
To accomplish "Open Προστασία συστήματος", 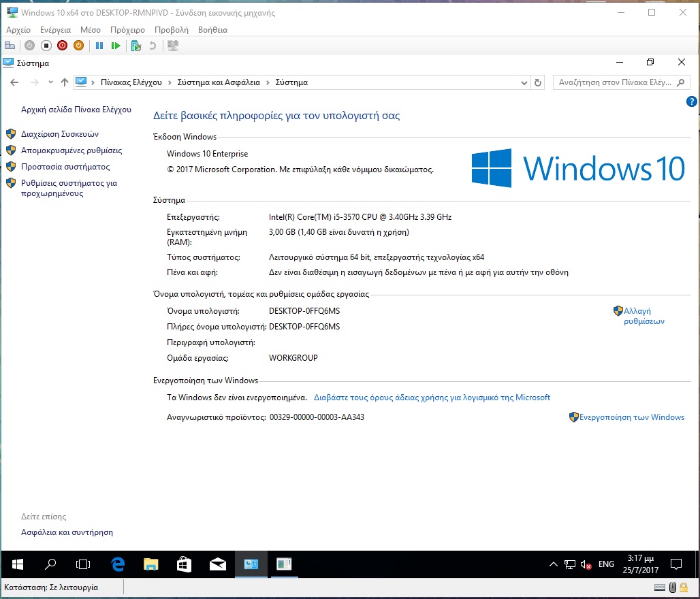I will [65, 167].
